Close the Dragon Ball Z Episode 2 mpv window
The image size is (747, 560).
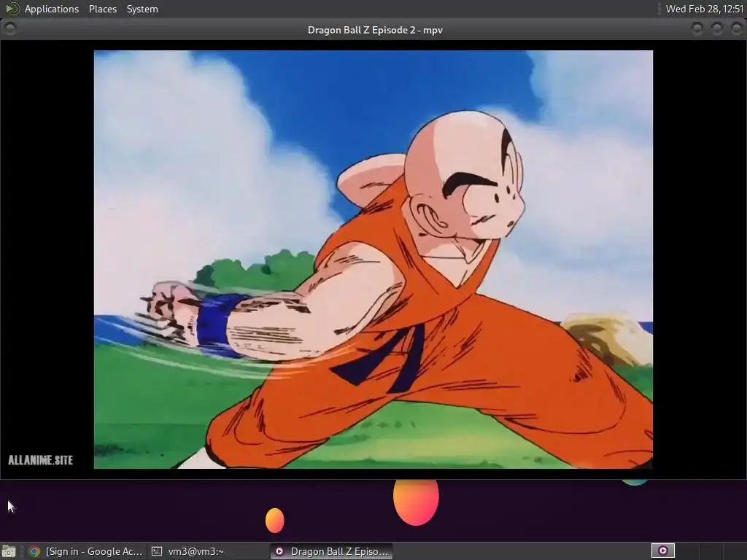click(737, 29)
